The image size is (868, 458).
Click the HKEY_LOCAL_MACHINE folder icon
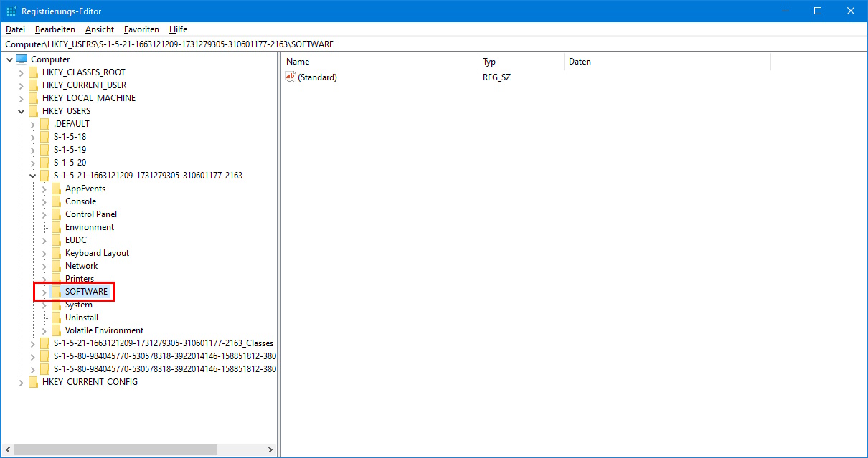pyautogui.click(x=33, y=98)
